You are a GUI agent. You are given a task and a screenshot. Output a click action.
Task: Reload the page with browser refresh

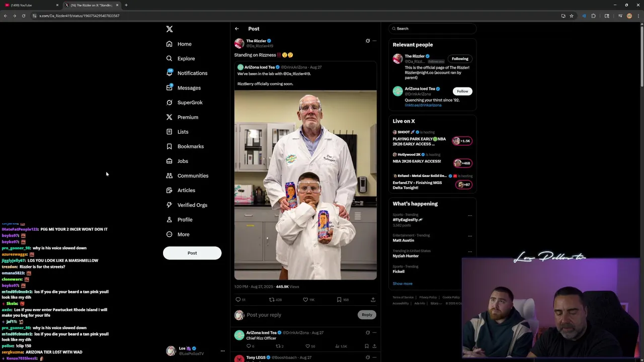[x=23, y=16]
